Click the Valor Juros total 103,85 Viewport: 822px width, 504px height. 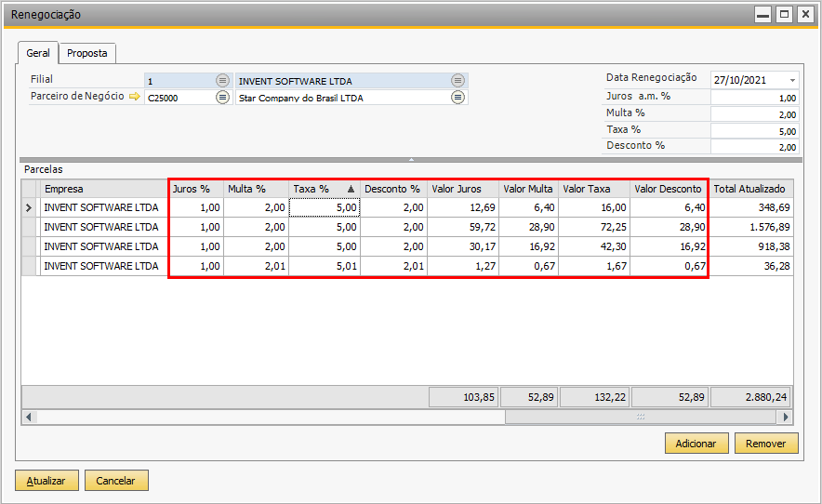tap(463, 397)
